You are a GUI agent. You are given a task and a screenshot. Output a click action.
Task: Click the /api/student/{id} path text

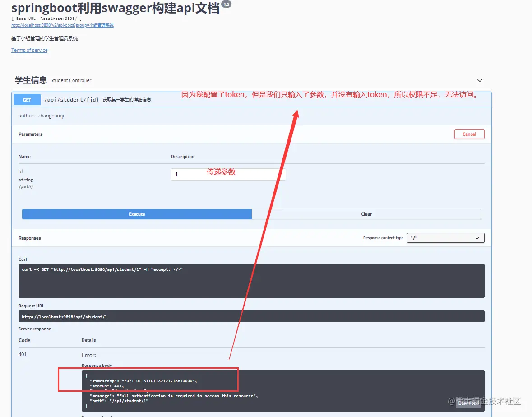[x=72, y=100]
